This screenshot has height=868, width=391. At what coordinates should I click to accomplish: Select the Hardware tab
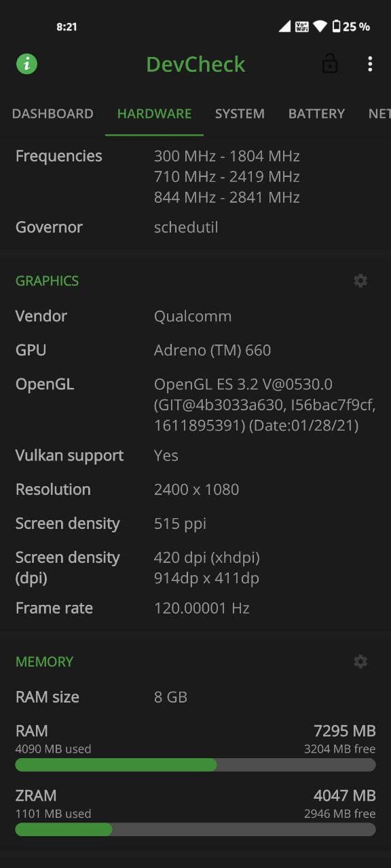tap(154, 114)
